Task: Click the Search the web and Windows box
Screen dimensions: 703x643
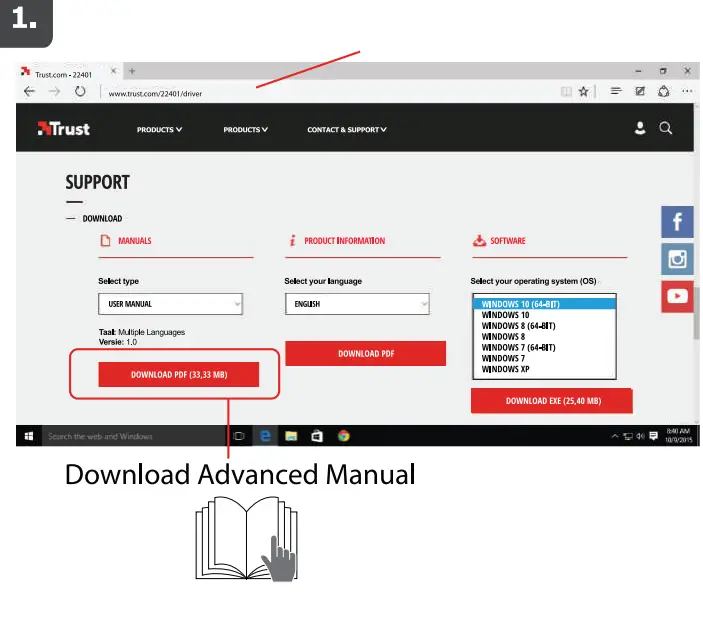Action: [x=135, y=436]
